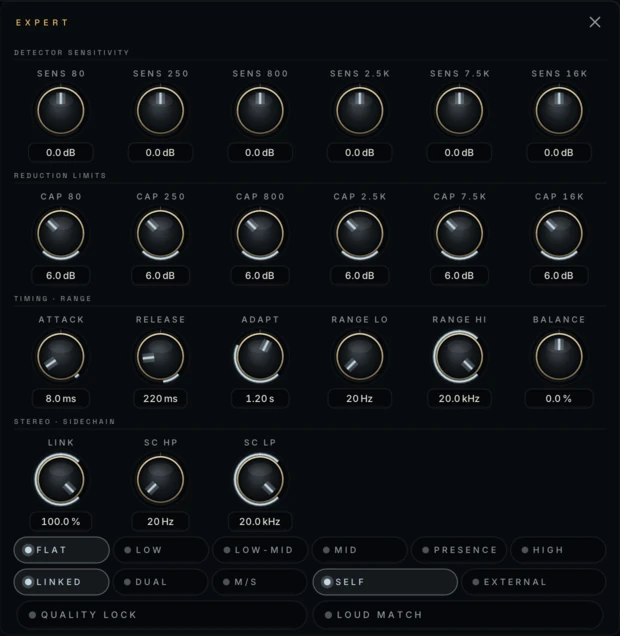620x636 pixels.
Task: Click the RANGE HI knob
Action: (459, 357)
